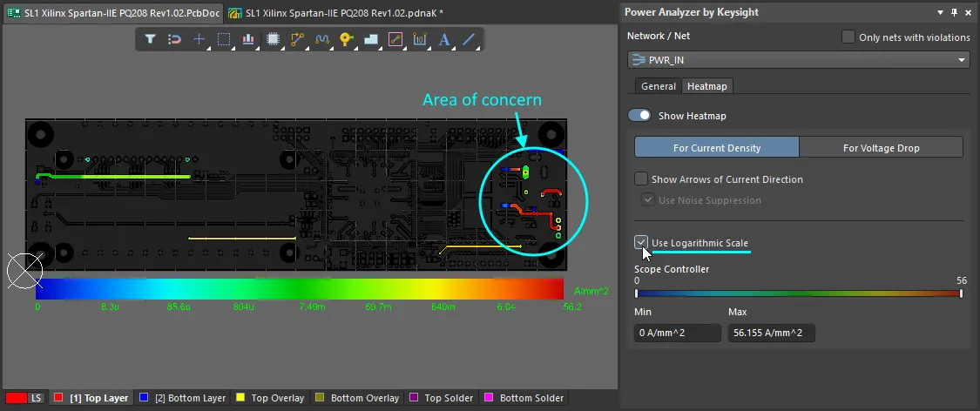Select the Bottom Layer tab
The width and height of the screenshot is (980, 411).
183,398
